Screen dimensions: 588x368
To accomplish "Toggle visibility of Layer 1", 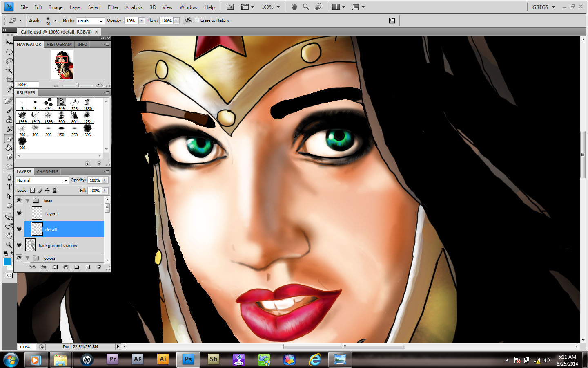I will (x=19, y=213).
